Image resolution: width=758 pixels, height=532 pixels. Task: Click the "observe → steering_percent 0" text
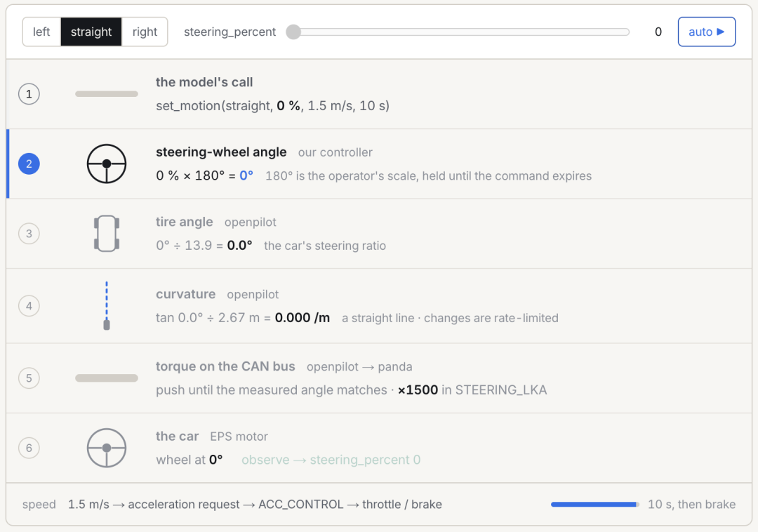point(331,460)
